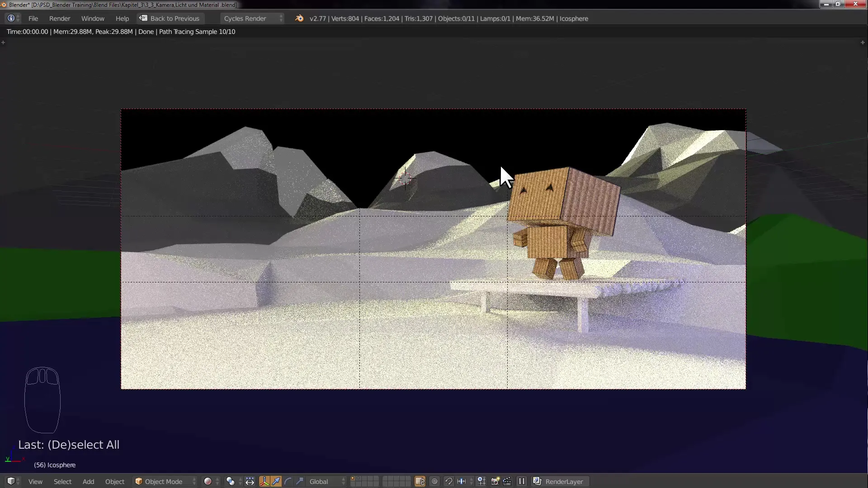
Task: Pause the viewport preview render
Action: pyautogui.click(x=522, y=482)
